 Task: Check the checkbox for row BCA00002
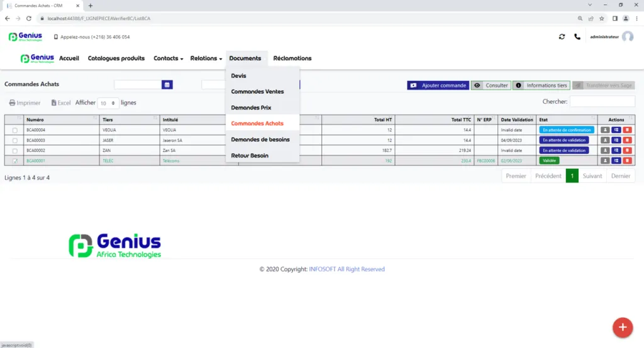[15, 151]
